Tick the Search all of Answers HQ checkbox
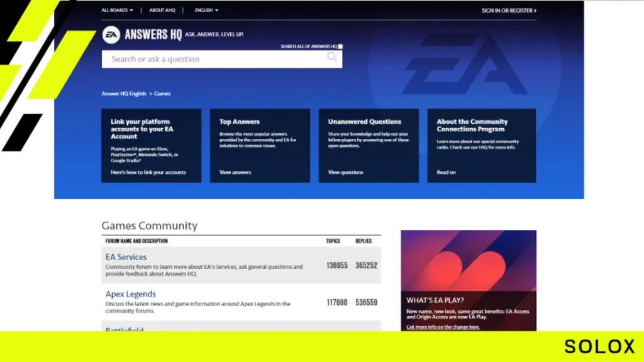The height and width of the screenshot is (362, 644). tap(340, 47)
